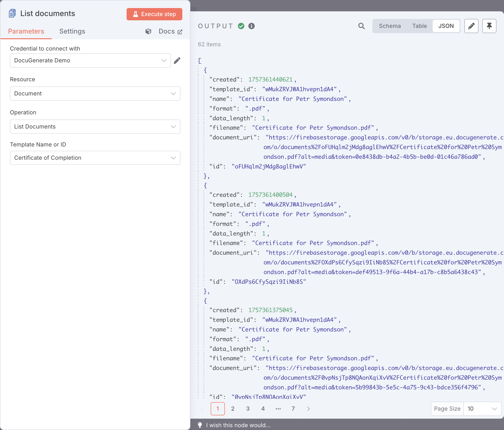
Task: Click the Execute step button
Action: (154, 14)
